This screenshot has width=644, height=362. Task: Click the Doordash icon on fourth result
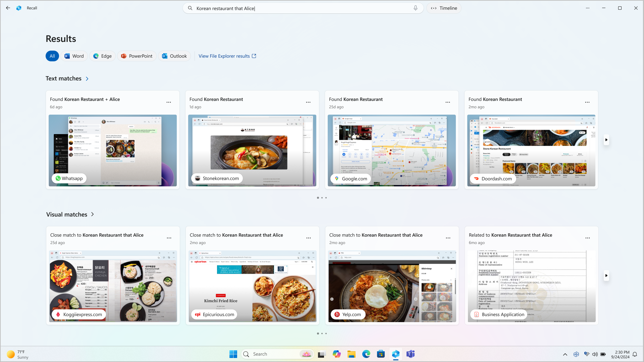[x=477, y=179]
